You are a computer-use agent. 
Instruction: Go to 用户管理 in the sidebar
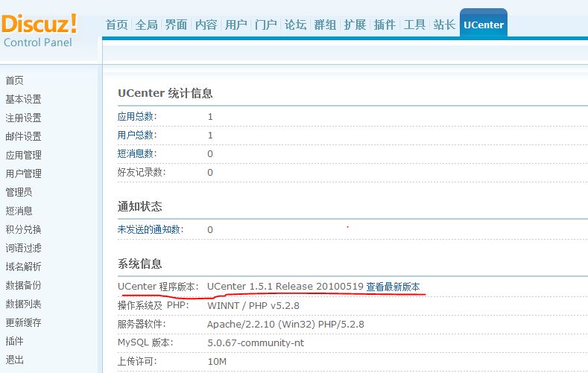click(x=23, y=173)
